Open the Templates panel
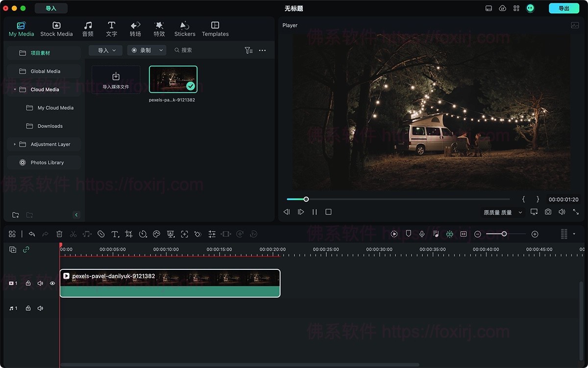588x368 pixels. [x=215, y=28]
